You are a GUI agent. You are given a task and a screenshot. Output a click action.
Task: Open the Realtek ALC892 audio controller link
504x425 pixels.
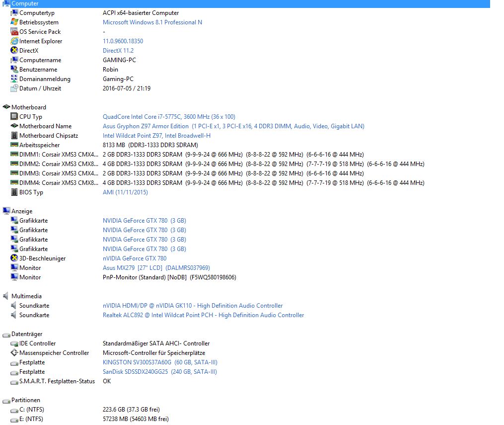click(x=203, y=315)
